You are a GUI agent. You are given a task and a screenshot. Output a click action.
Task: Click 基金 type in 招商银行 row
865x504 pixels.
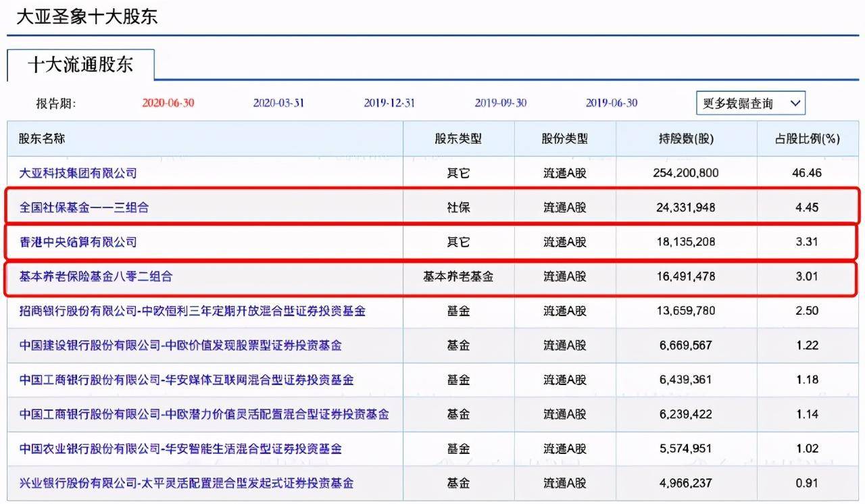(458, 311)
